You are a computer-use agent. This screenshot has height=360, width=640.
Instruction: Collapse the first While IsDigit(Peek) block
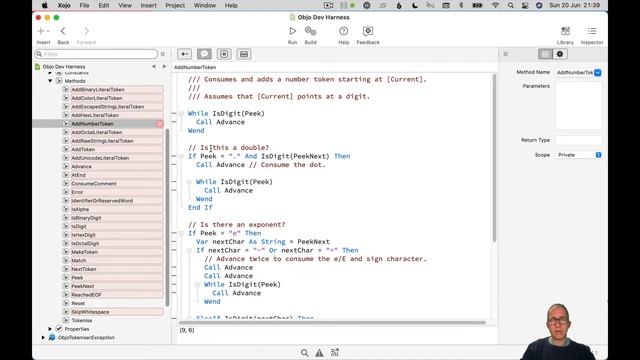point(181,113)
